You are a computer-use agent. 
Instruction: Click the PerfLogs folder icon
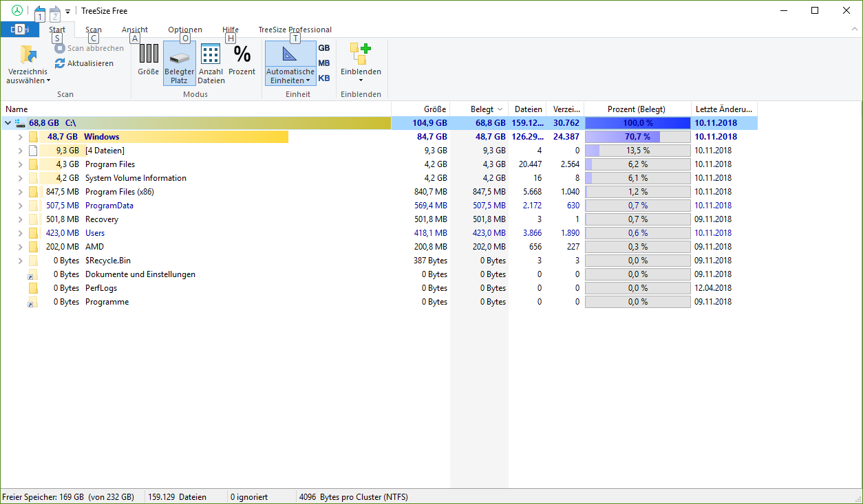33,288
